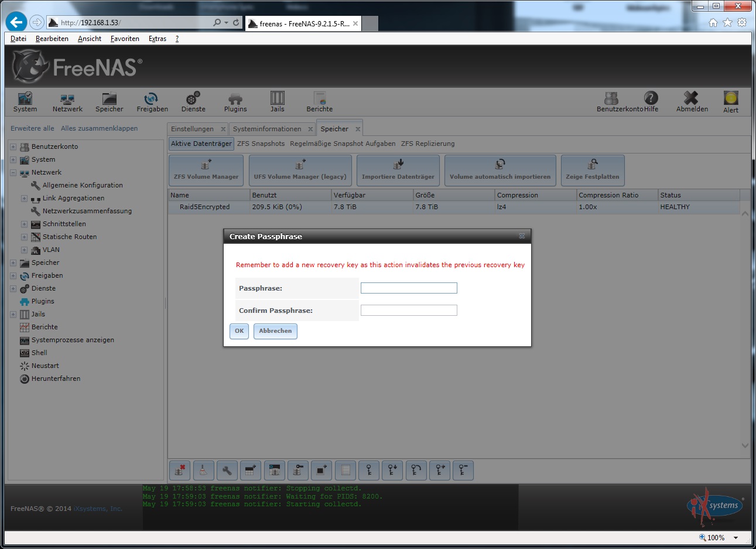
Task: Click the volume with key icon
Action: pos(298,470)
